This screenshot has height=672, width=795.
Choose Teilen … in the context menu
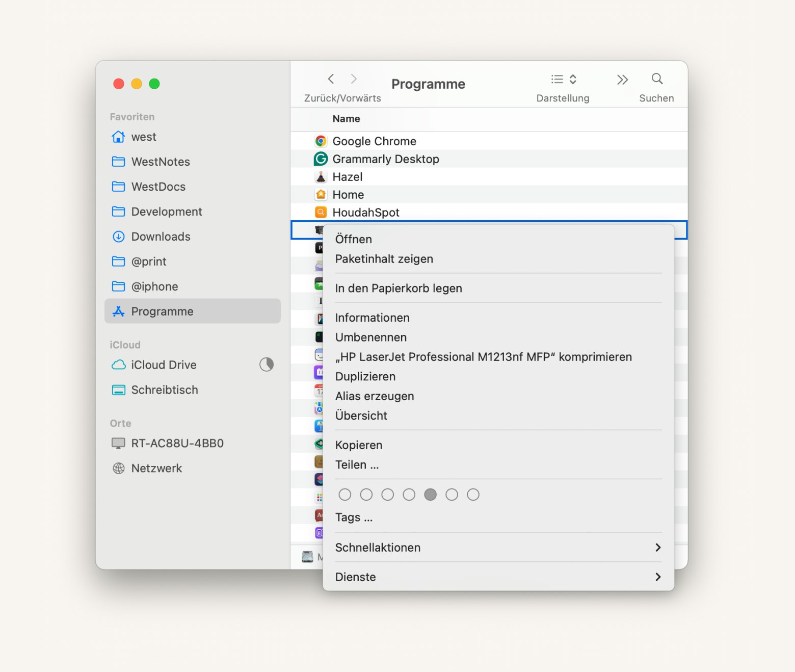click(x=498, y=465)
